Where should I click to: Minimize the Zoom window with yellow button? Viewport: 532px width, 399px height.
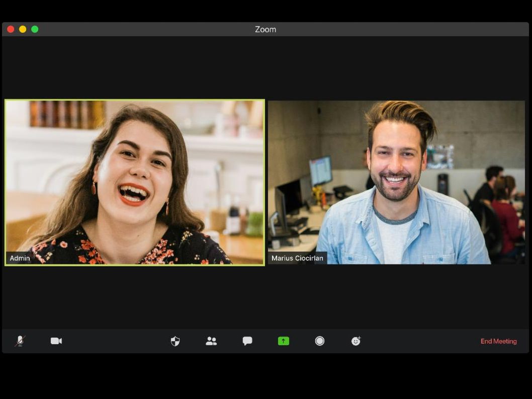pyautogui.click(x=23, y=29)
